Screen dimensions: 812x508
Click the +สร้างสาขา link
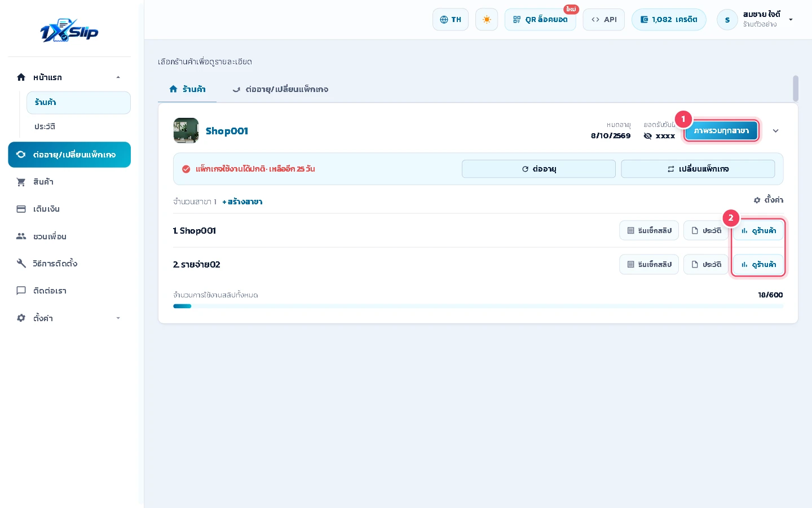click(x=242, y=202)
